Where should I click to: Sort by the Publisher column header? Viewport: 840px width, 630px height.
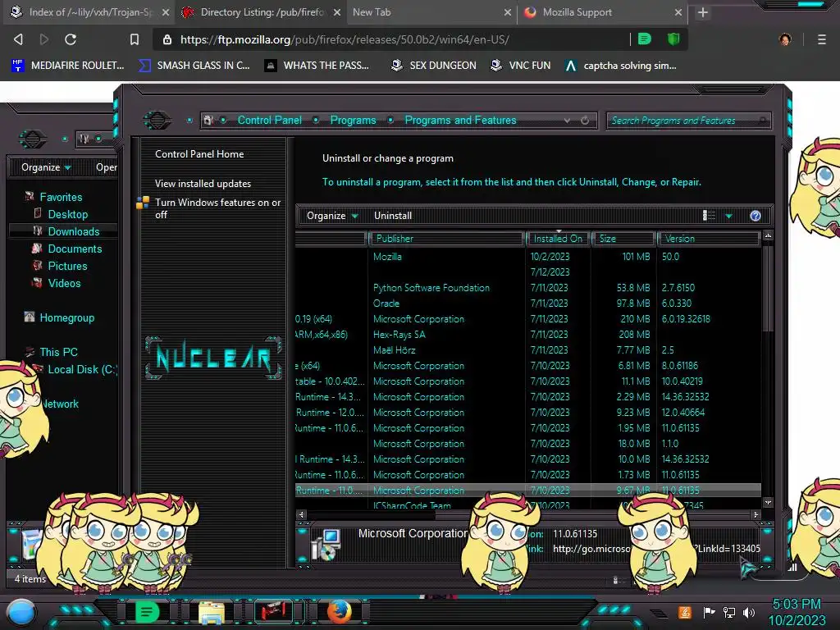pyautogui.click(x=446, y=239)
